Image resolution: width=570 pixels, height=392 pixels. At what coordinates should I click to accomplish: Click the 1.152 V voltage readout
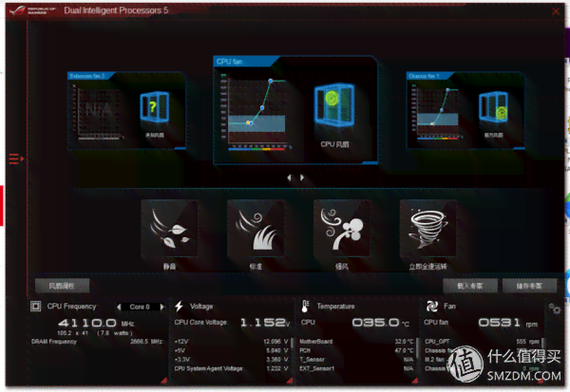[265, 323]
